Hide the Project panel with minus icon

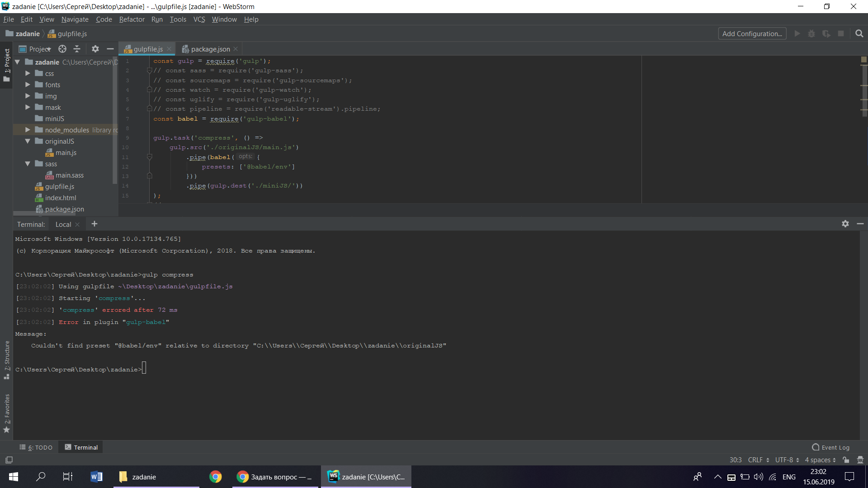click(x=110, y=49)
